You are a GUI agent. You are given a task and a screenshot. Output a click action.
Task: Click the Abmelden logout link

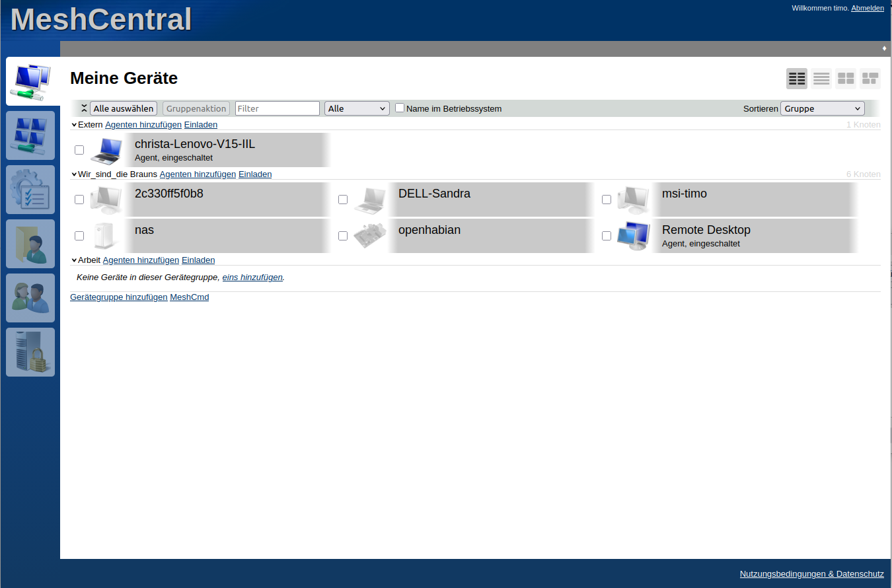coord(867,8)
